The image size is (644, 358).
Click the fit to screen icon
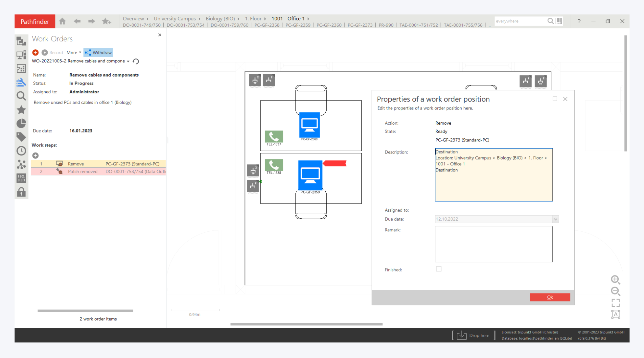pos(615,303)
